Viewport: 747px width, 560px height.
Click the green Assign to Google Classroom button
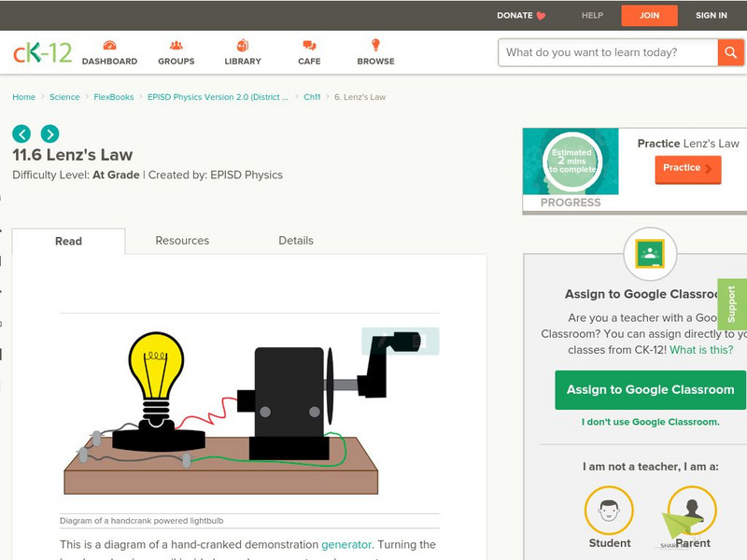[650, 390]
